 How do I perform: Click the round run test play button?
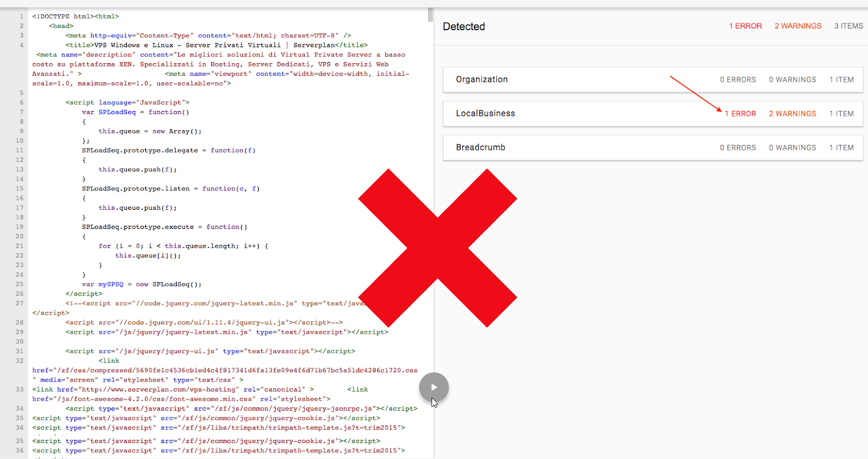434,387
